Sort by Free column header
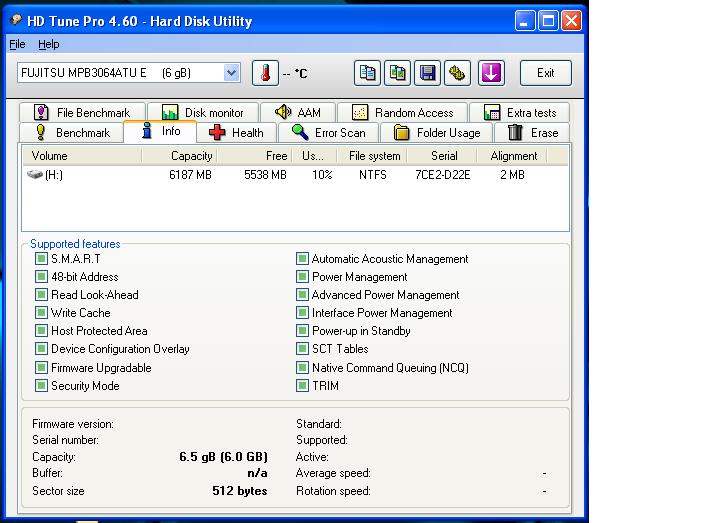Image resolution: width=724 pixels, height=523 pixels. tap(255, 156)
